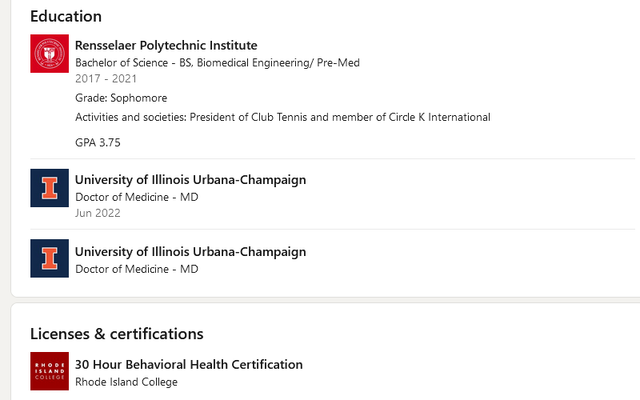This screenshot has height=400, width=640.
Task: Open 30 Hour Behavioral Health Certification
Action: coord(189,364)
